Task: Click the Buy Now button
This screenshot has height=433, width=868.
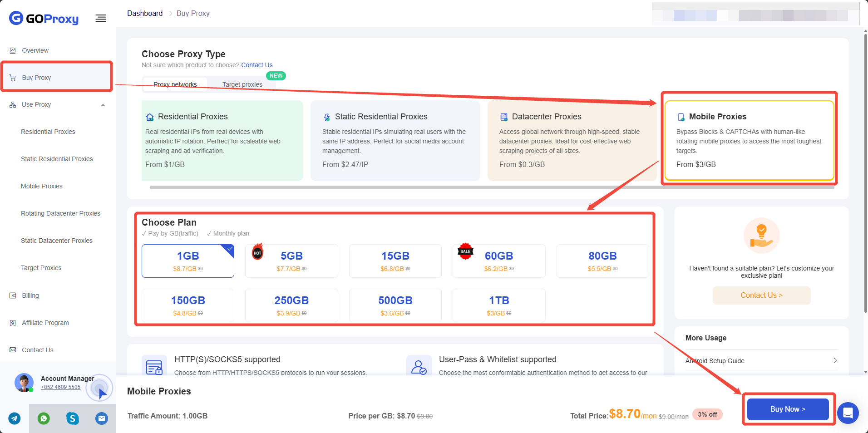Action: (788, 409)
